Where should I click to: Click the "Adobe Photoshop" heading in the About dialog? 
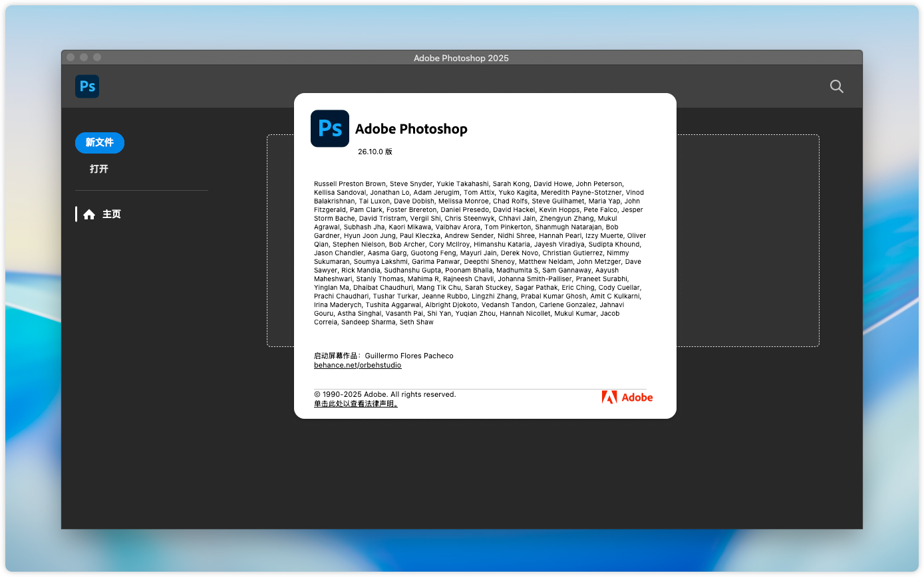pos(411,129)
